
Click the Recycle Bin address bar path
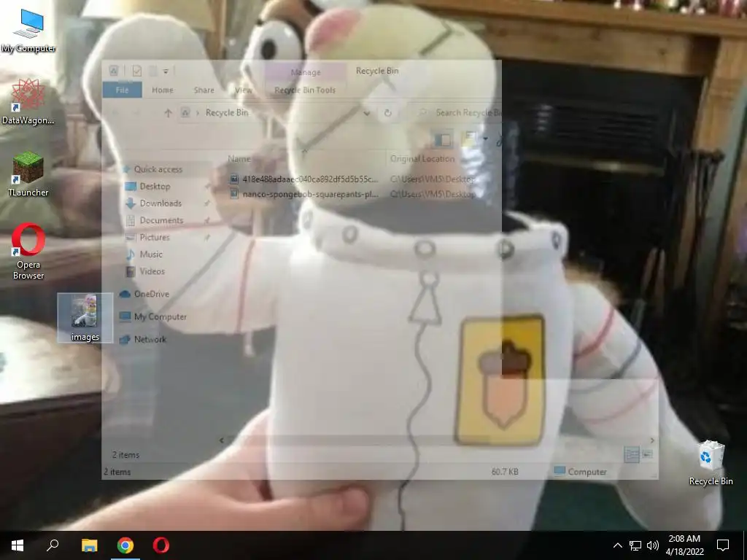pos(227,113)
